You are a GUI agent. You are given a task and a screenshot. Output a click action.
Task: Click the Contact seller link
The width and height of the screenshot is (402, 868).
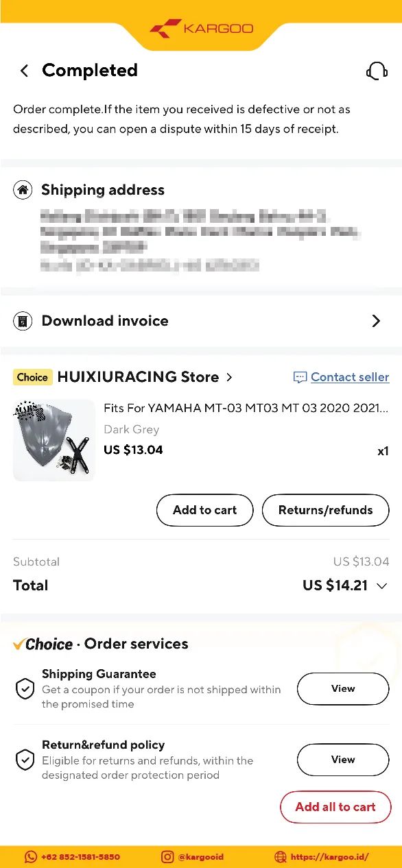click(x=350, y=377)
